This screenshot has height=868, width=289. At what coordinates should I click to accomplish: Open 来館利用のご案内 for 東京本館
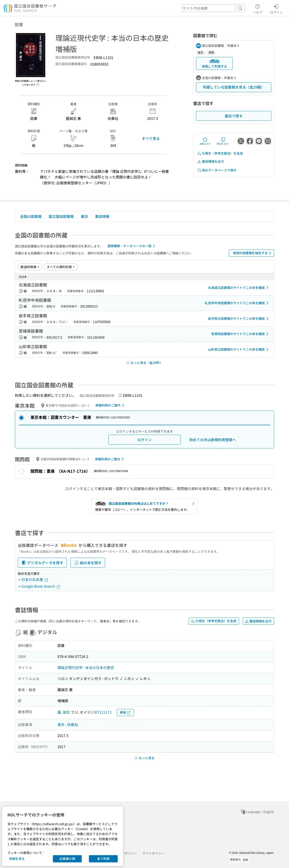point(110,405)
